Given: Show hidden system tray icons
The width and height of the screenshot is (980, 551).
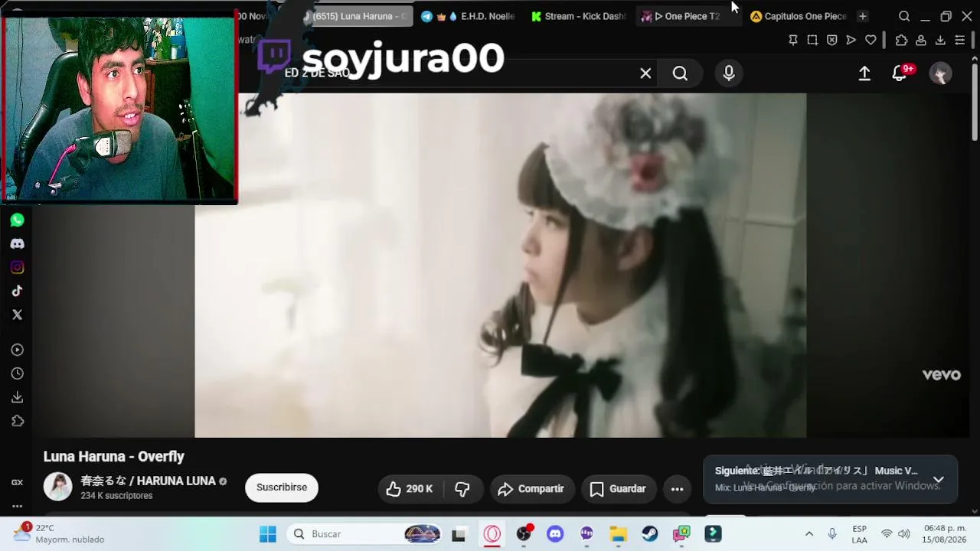Looking at the screenshot, I should click(808, 534).
